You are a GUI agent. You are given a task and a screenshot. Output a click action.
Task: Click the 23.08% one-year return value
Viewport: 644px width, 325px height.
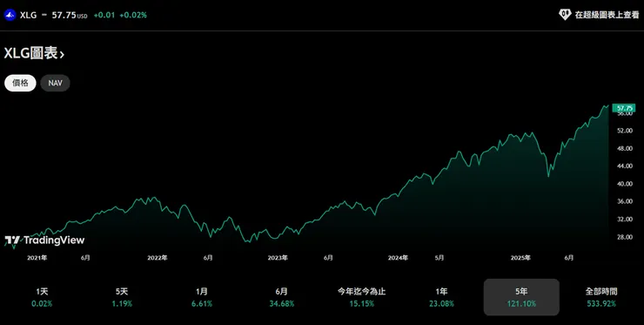point(441,304)
